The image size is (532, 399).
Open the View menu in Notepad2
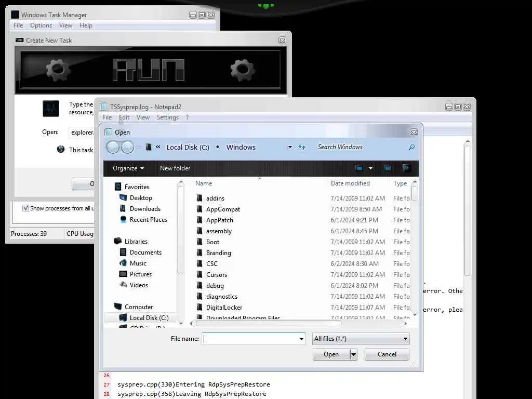pos(143,117)
